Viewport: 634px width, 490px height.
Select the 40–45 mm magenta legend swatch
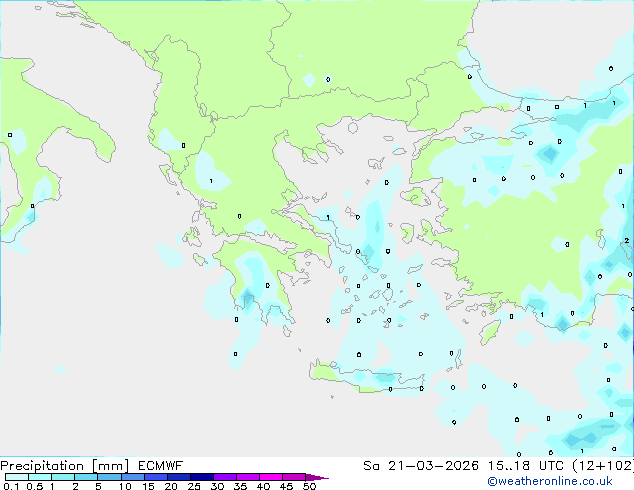click(x=271, y=477)
